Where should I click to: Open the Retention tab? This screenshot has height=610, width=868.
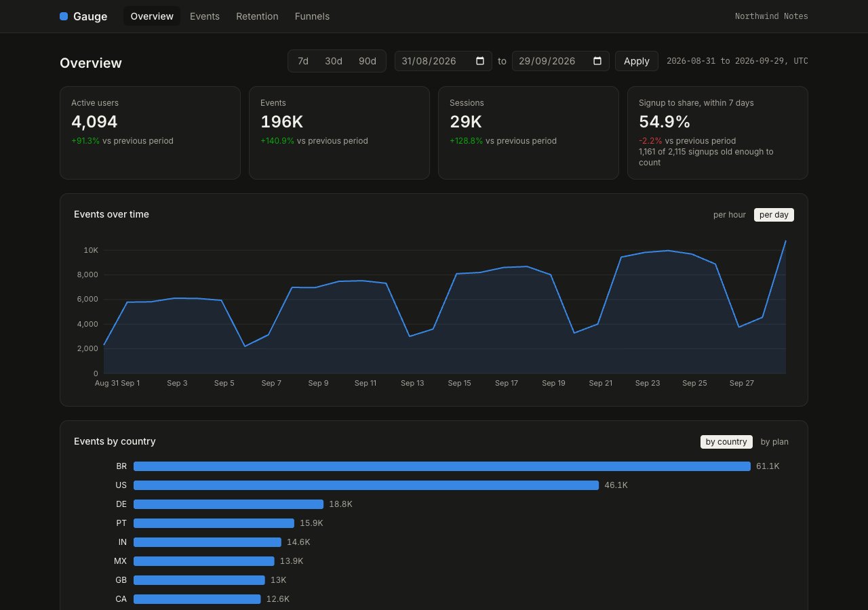click(257, 16)
